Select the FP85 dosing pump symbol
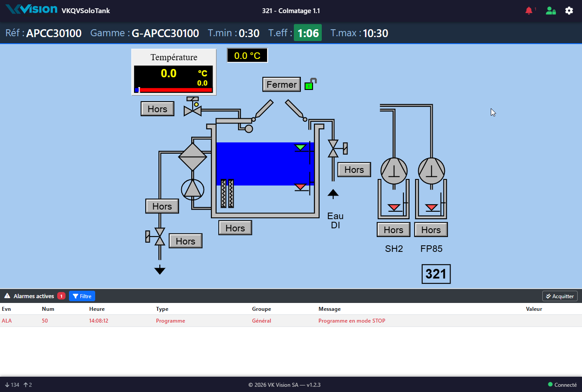 pyautogui.click(x=431, y=171)
